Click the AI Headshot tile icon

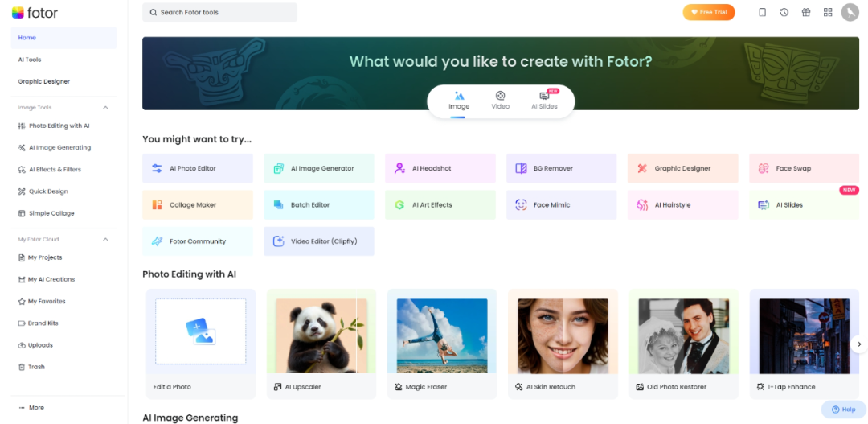coord(399,168)
